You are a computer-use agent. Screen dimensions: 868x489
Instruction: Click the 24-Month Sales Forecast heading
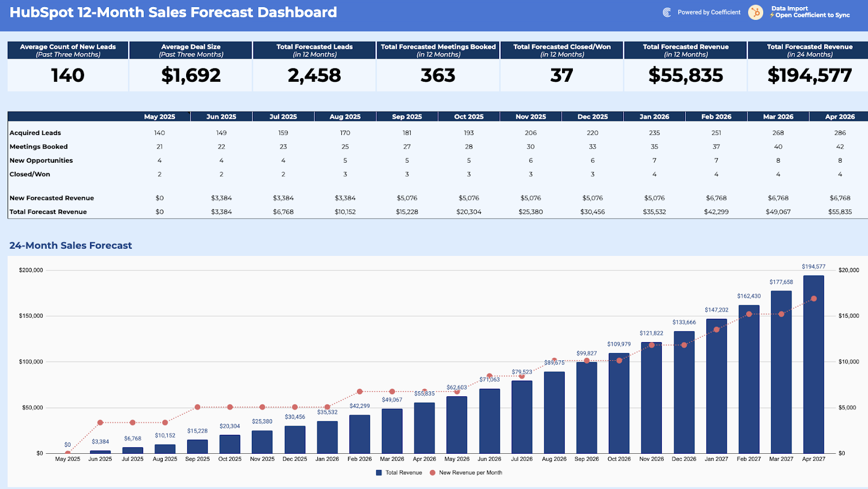click(71, 246)
